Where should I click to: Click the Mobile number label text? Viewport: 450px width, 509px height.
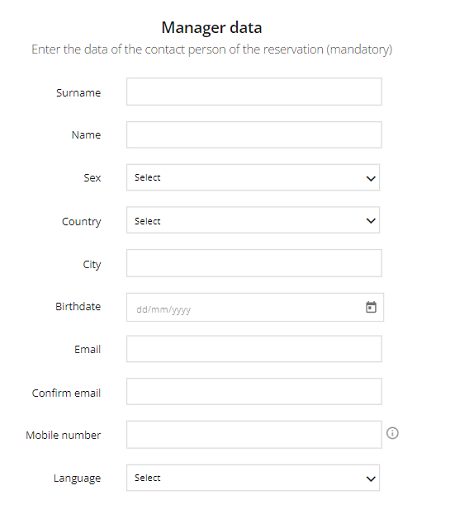click(x=63, y=435)
